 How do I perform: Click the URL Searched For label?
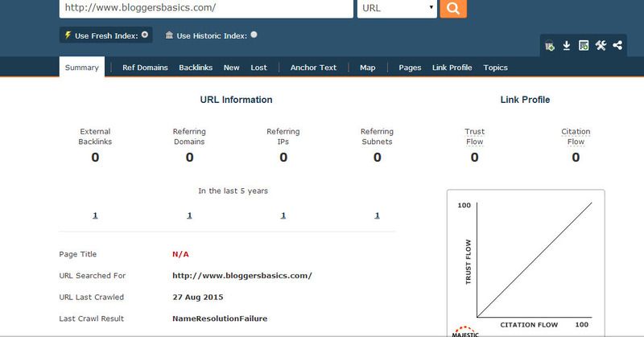pyautogui.click(x=93, y=275)
